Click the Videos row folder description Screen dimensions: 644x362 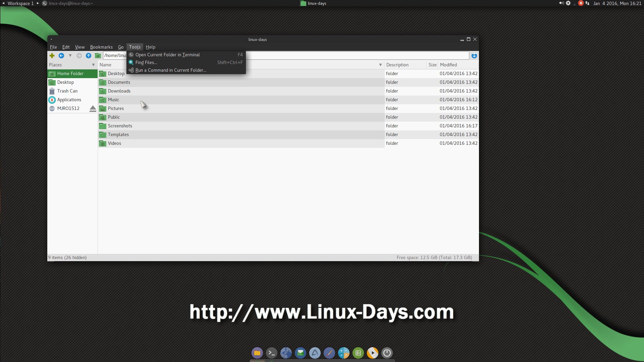[x=392, y=143]
